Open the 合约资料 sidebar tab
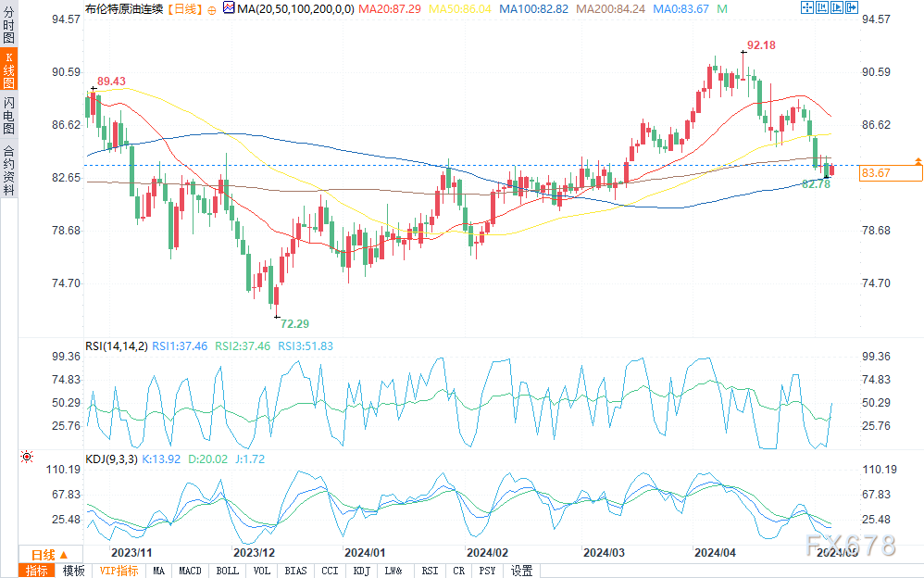Screen dimensions: 924x578 [9, 170]
